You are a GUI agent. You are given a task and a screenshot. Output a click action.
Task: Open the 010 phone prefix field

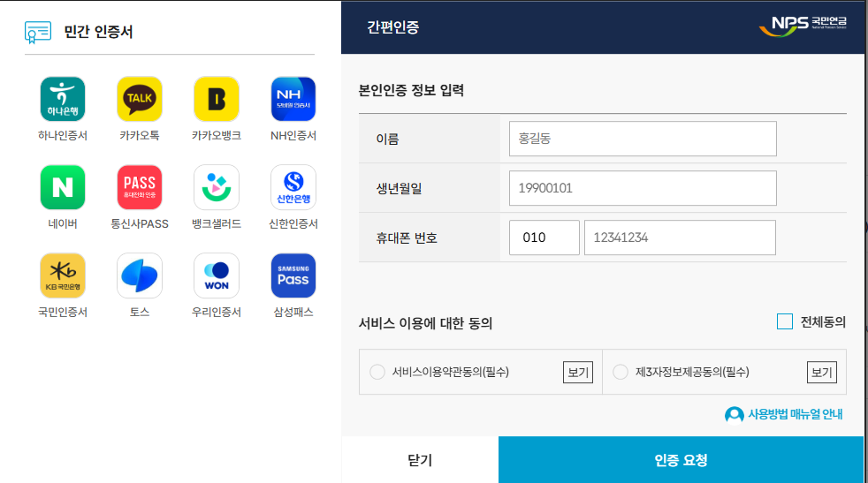[544, 238]
